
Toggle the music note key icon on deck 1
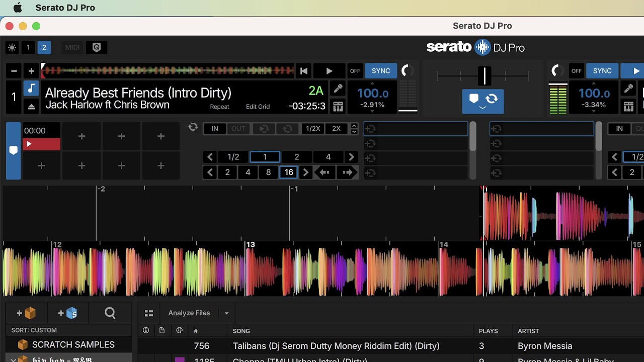point(31,89)
